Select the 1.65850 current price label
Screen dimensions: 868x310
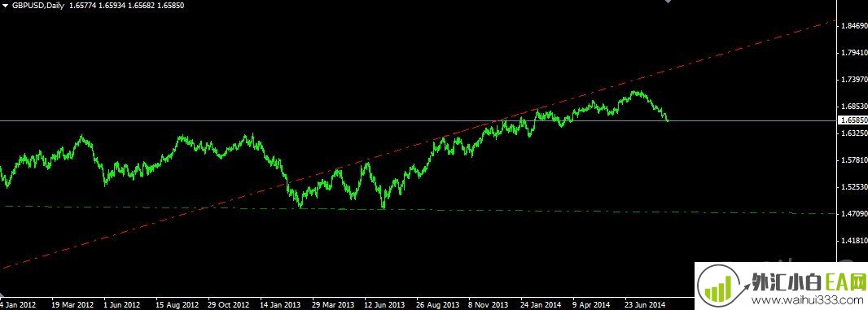853,120
